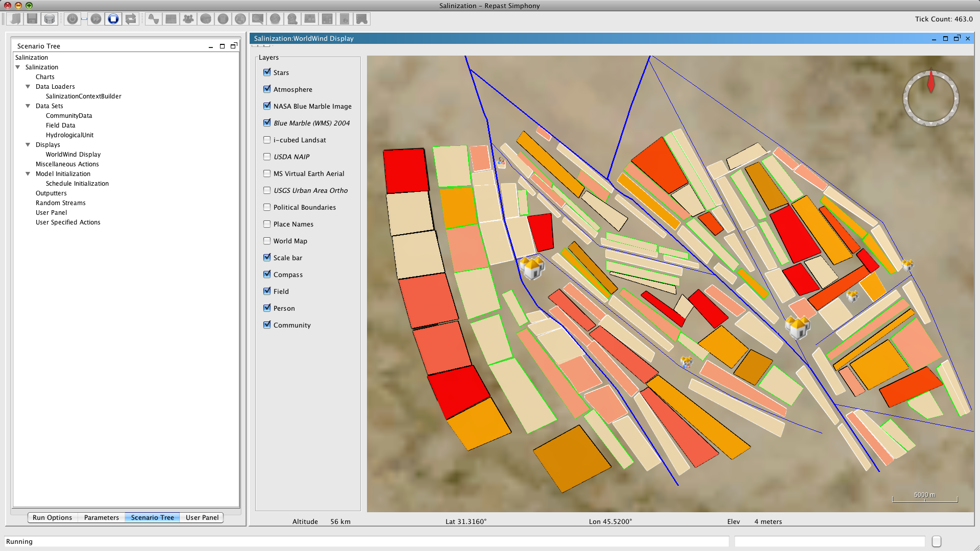
Task: Click the Stop Run toolbar button
Action: (113, 19)
